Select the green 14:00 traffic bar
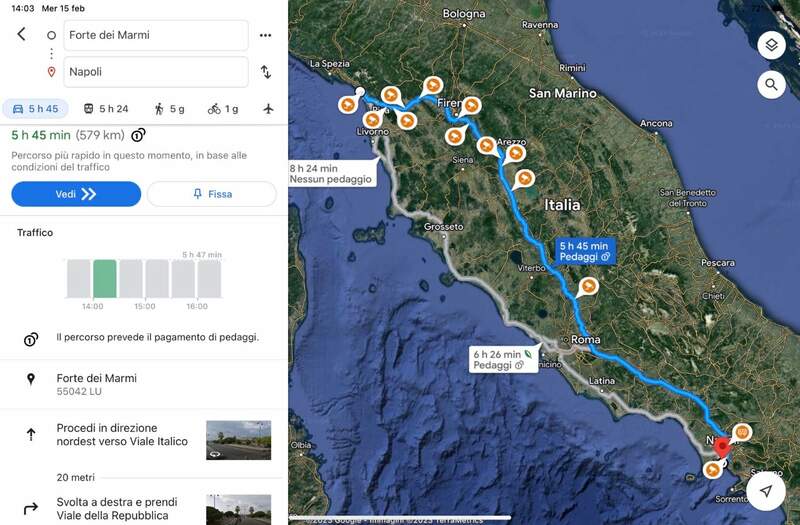Viewport: 800px width, 525px height. pos(105,278)
